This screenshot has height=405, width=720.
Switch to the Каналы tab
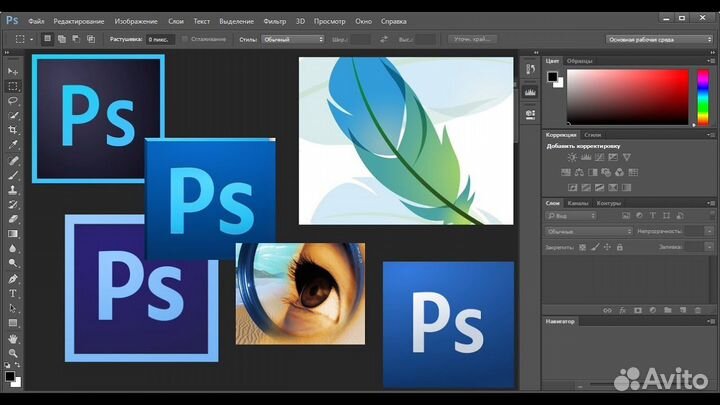pos(578,203)
